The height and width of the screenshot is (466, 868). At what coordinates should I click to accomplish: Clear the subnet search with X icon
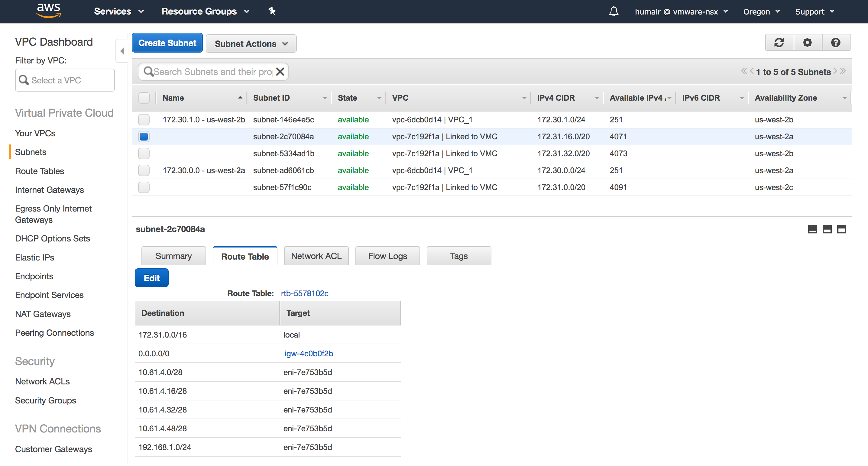coord(280,72)
